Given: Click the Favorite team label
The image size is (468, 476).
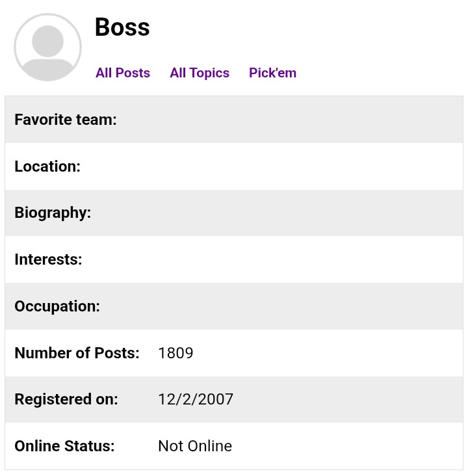Looking at the screenshot, I should [x=66, y=120].
